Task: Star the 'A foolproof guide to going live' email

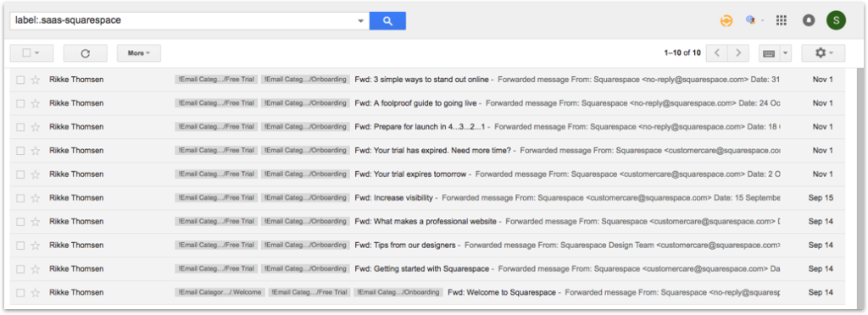Action: (36, 103)
